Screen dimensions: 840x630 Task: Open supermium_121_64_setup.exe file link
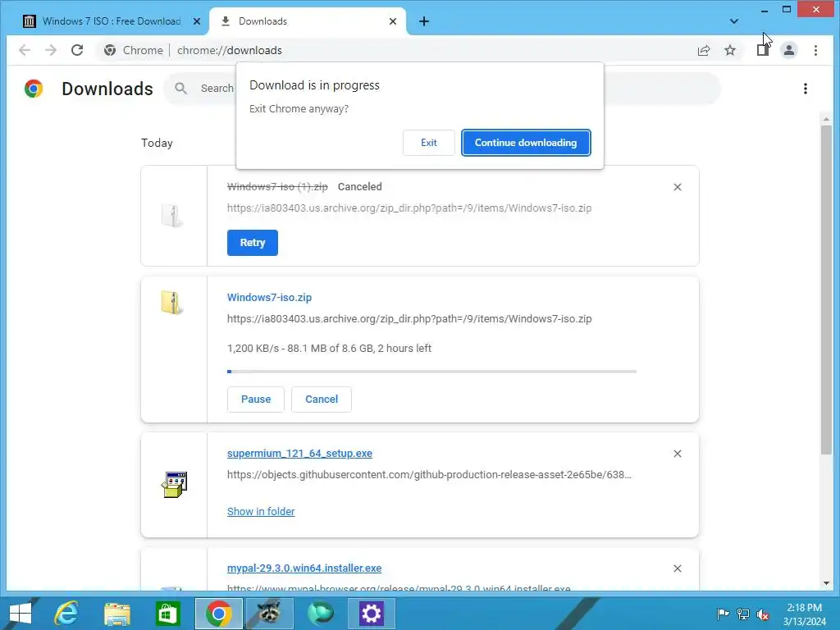pos(299,453)
